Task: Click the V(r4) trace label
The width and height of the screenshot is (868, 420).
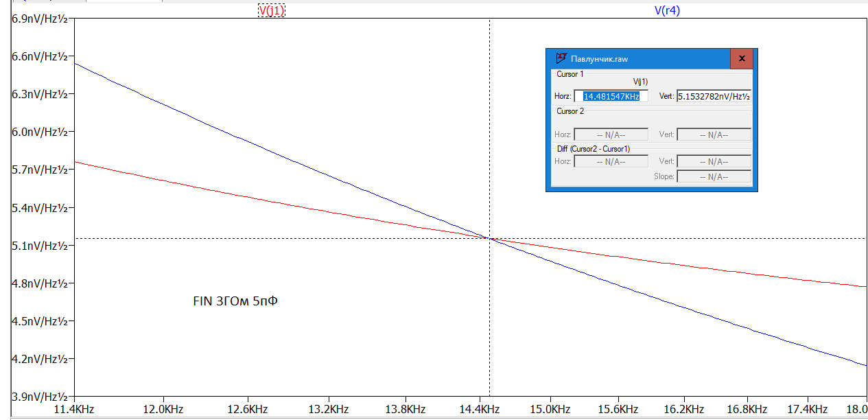Action: tap(667, 10)
